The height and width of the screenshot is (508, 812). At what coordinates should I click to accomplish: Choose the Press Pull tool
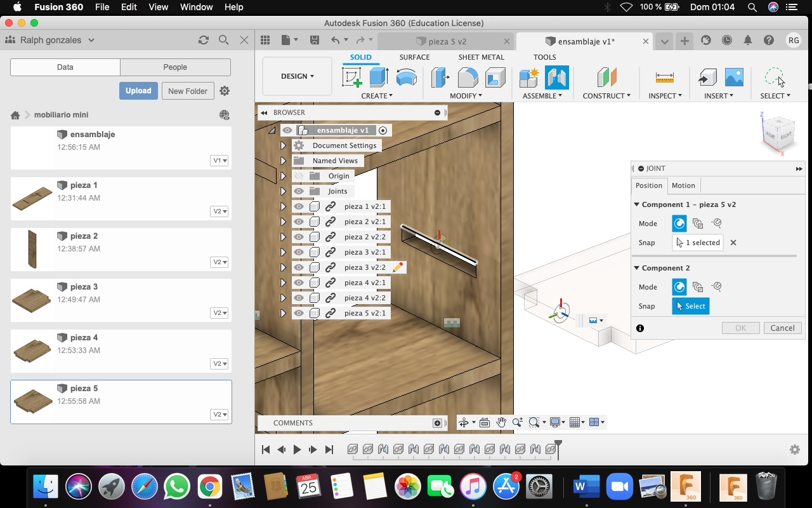pyautogui.click(x=440, y=77)
